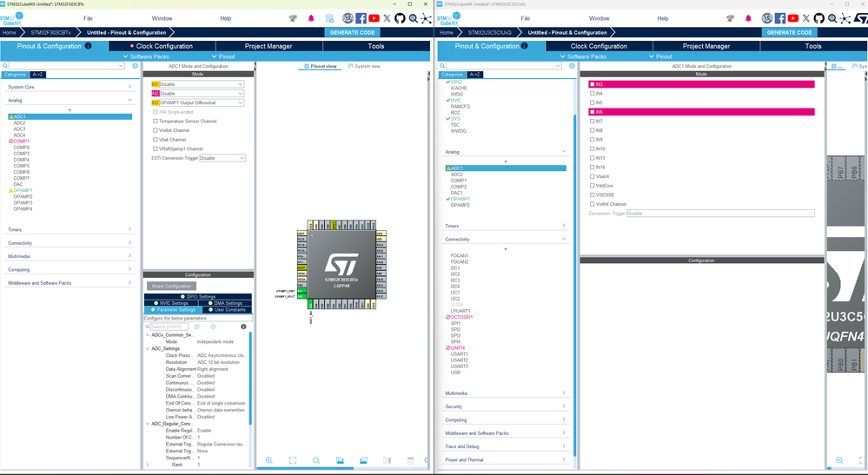Image resolution: width=868 pixels, height=475 pixels.
Task: Check Vbat/4 checkbox in right window
Action: pos(593,176)
